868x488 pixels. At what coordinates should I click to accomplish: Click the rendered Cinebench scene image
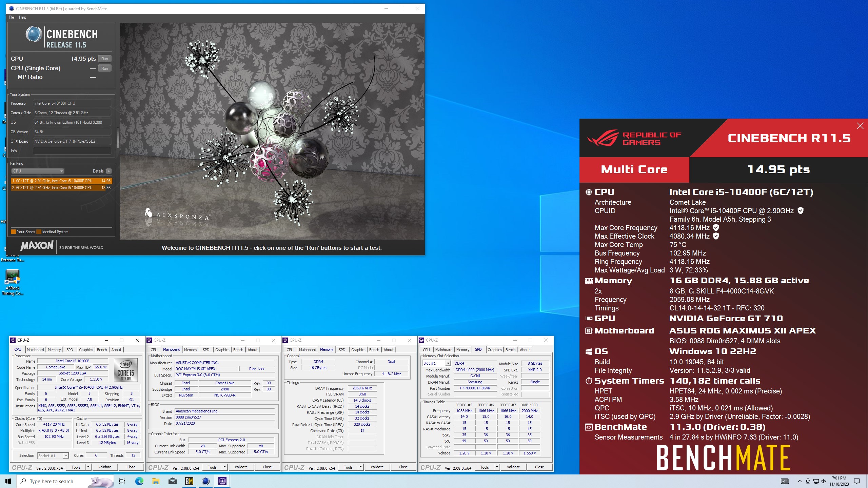pyautogui.click(x=272, y=131)
